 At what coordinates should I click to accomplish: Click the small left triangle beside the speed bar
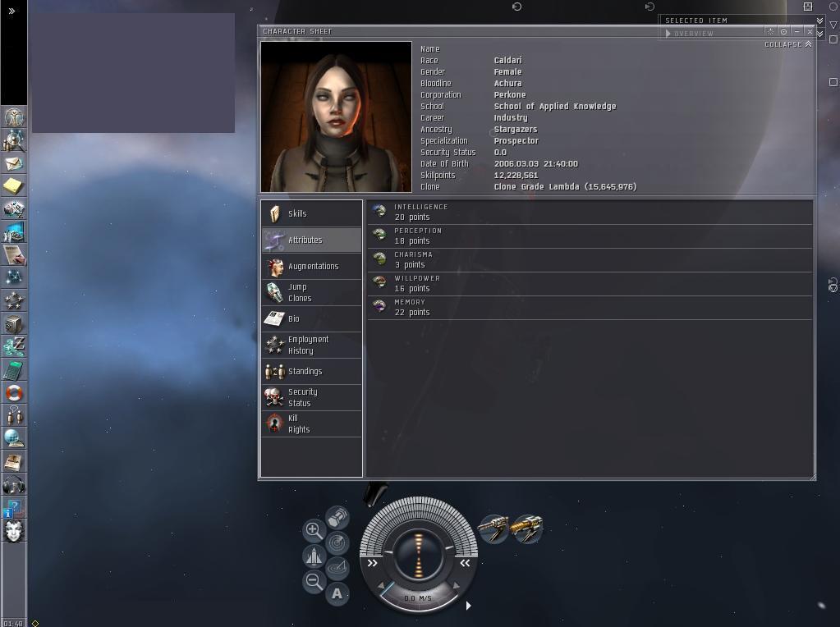pos(381,586)
